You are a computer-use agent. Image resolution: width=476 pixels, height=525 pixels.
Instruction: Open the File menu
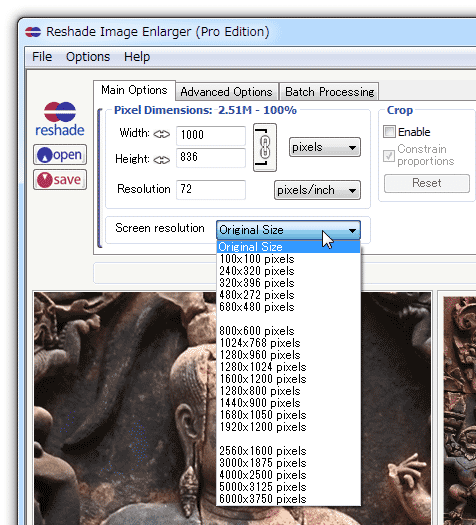point(42,57)
